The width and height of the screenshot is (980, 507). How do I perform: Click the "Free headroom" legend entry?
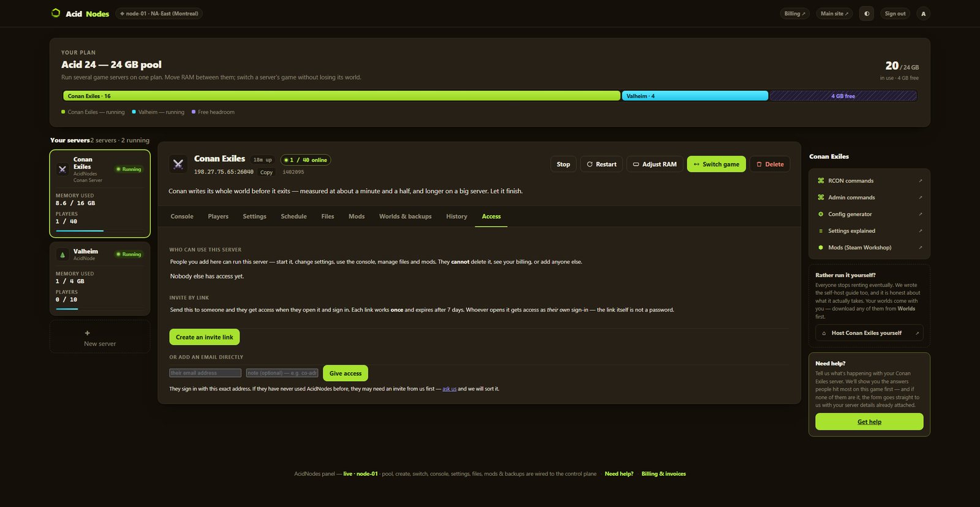point(213,112)
